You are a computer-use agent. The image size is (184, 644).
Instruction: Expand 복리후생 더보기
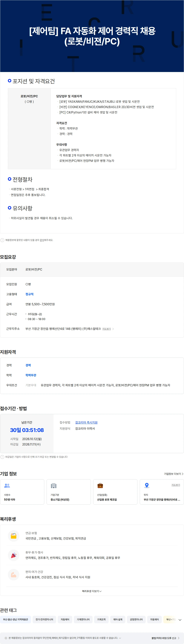pyautogui.click(x=92, y=591)
